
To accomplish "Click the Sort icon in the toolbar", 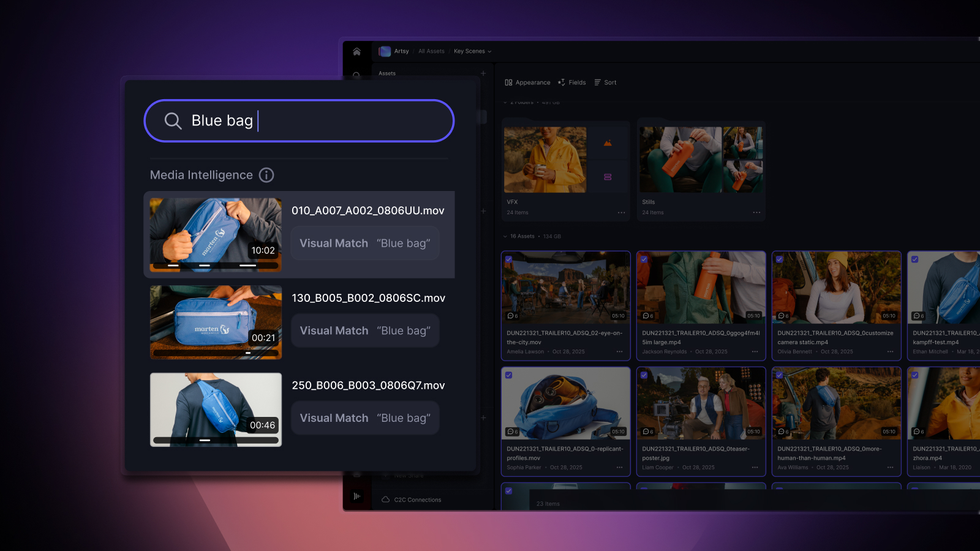I will (598, 82).
